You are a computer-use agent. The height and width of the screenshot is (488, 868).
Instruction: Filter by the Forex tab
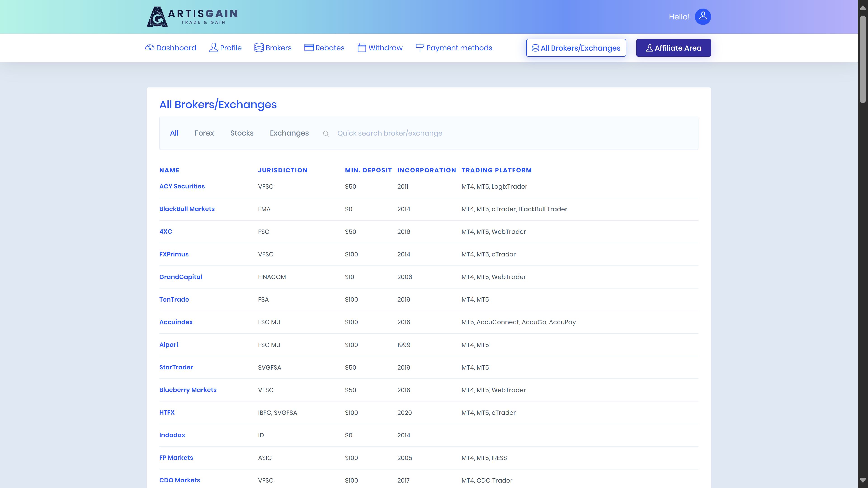[204, 133]
